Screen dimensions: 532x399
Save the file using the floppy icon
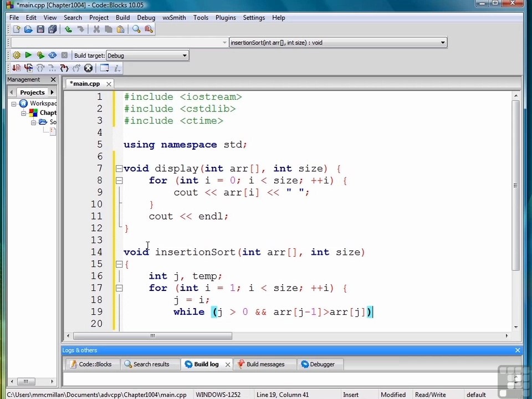tap(40, 29)
